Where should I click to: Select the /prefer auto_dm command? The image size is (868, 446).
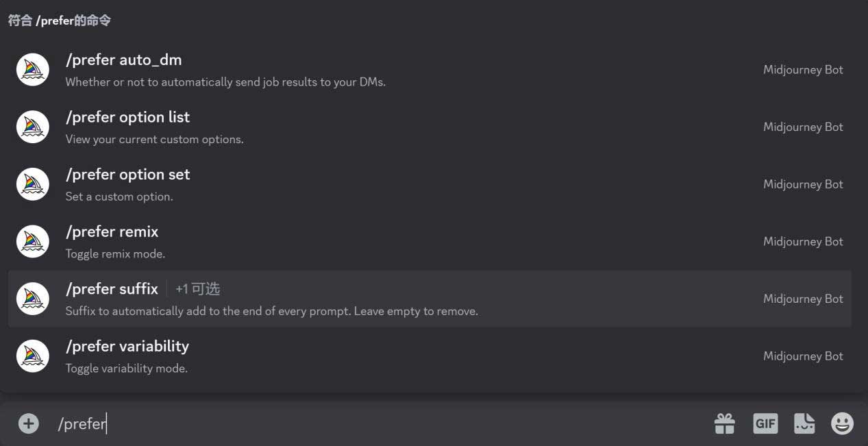pyautogui.click(x=124, y=60)
